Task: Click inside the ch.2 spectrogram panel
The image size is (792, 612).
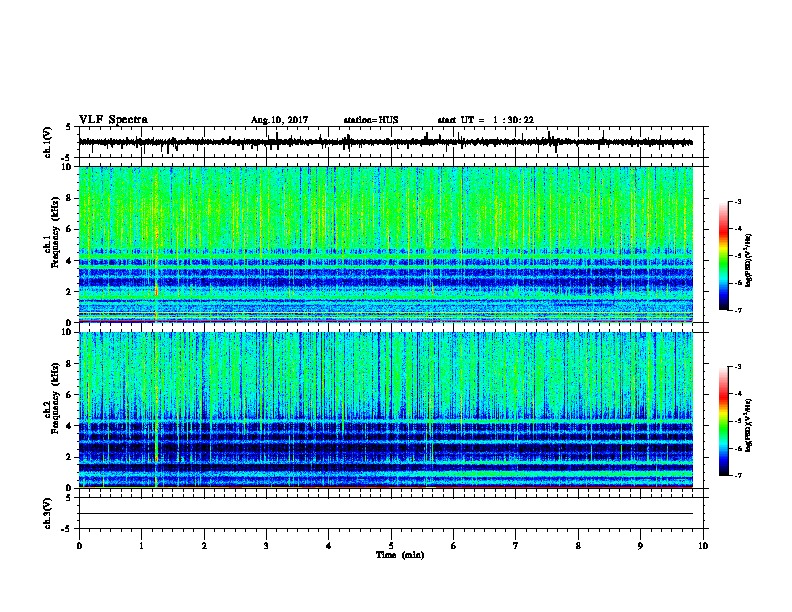Action: click(x=385, y=410)
